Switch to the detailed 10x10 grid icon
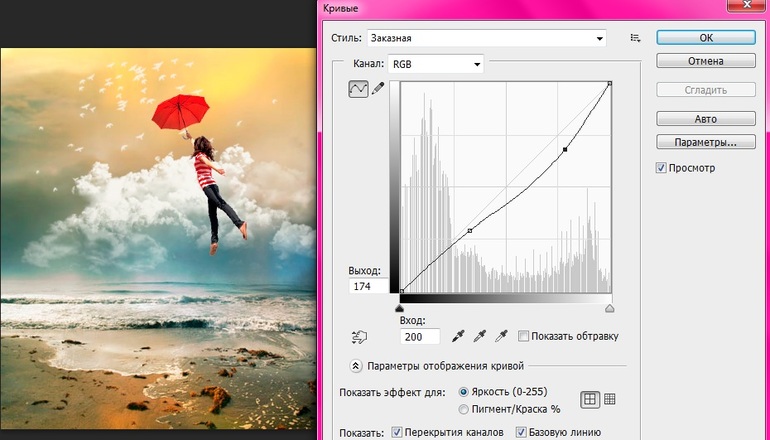 (x=610, y=399)
